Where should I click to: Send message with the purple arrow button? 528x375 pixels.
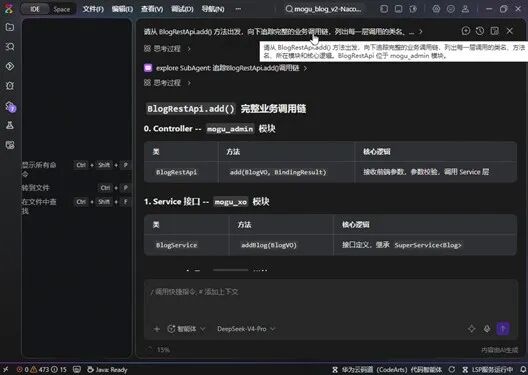click(x=503, y=329)
